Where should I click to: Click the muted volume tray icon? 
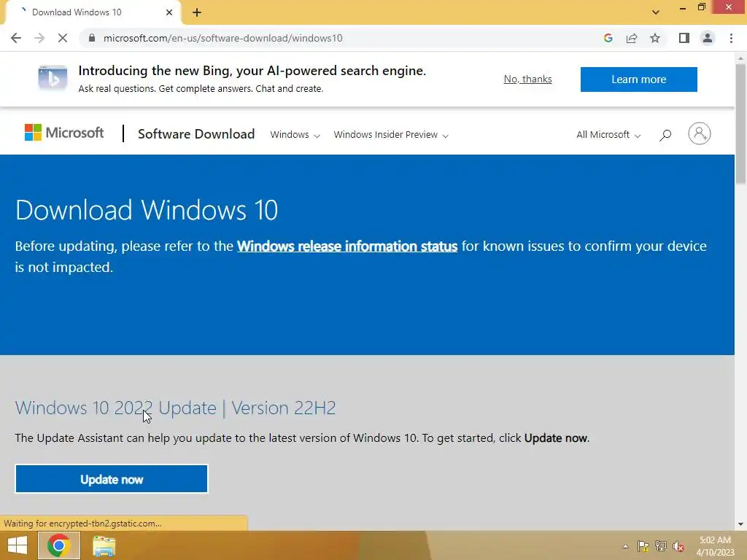pyautogui.click(x=678, y=546)
